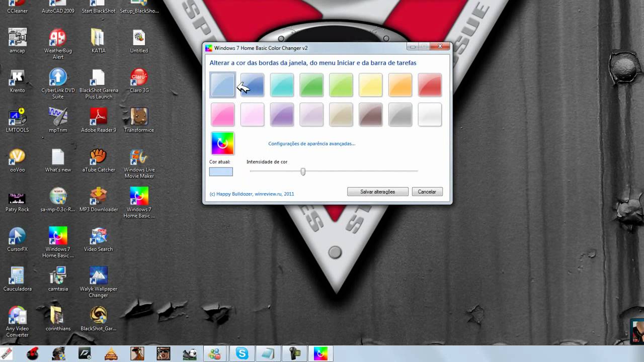The height and width of the screenshot is (362, 644).
Task: Open Transformice desktop icon
Action: [x=139, y=120]
